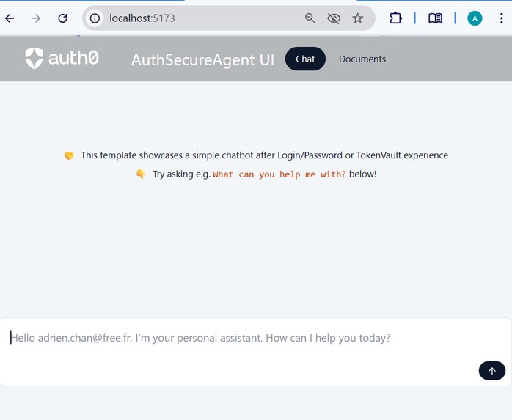
Task: Switch to the Chat tab
Action: point(305,59)
